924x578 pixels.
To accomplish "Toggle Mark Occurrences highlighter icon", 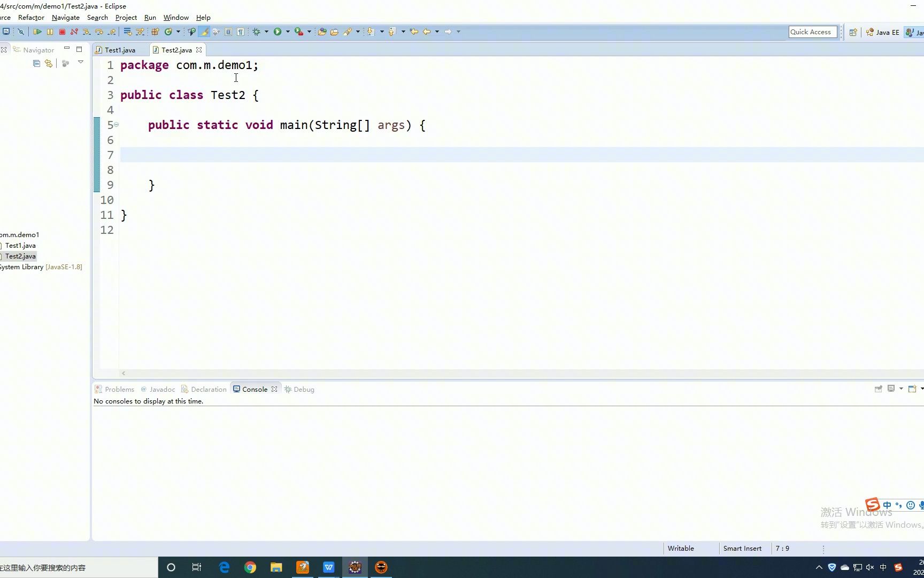I will coord(204,32).
